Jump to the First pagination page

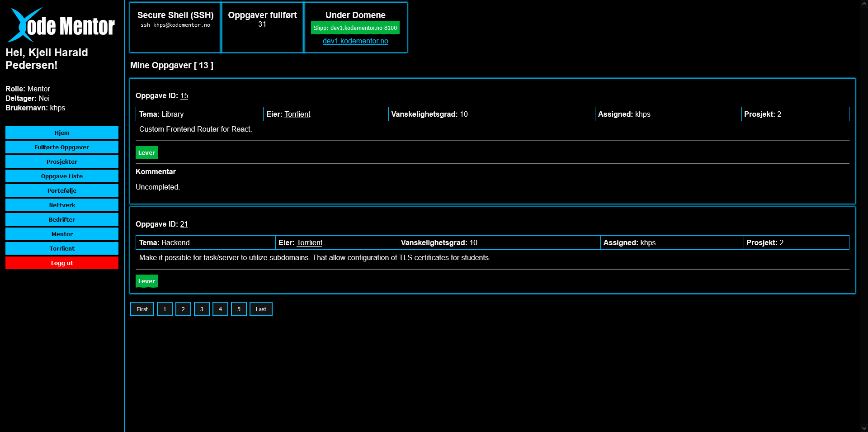142,309
